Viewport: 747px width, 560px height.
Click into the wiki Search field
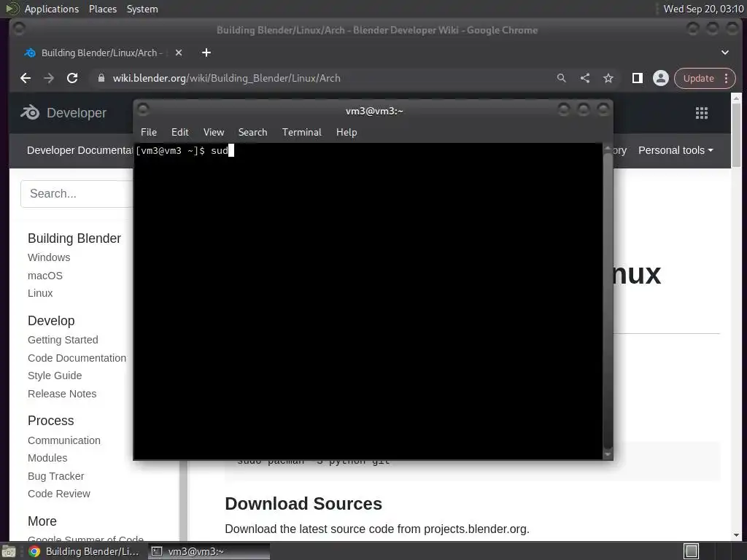(77, 194)
